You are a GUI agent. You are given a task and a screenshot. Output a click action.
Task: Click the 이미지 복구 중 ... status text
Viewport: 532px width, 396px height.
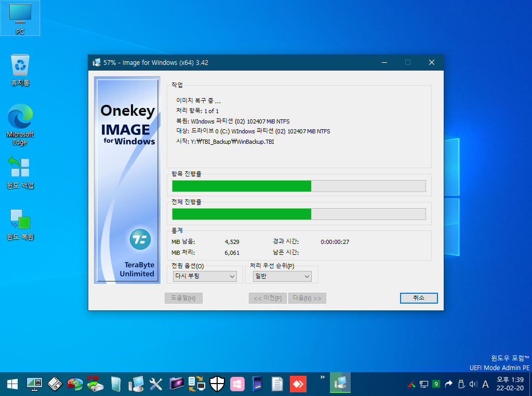[x=198, y=101]
